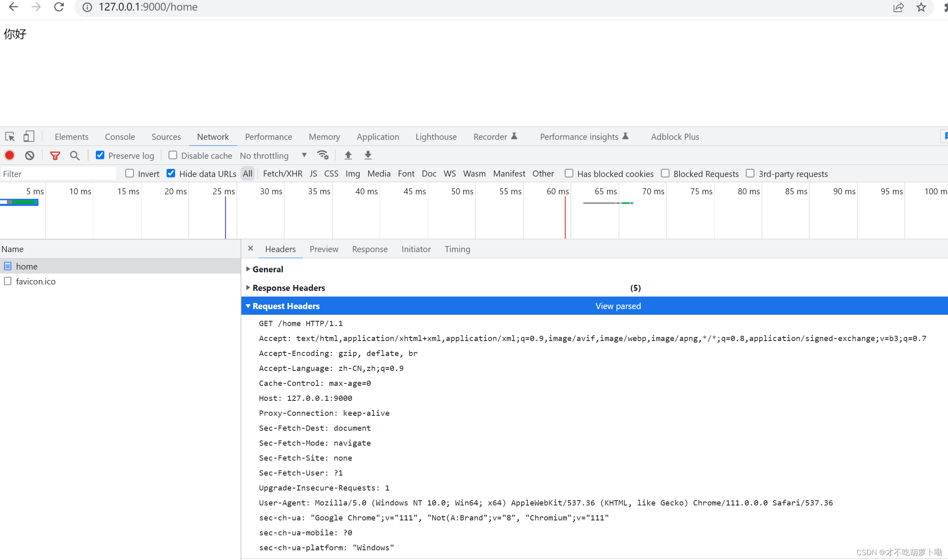Open the network search magnifier icon
The height and width of the screenshot is (560, 948).
coord(74,156)
